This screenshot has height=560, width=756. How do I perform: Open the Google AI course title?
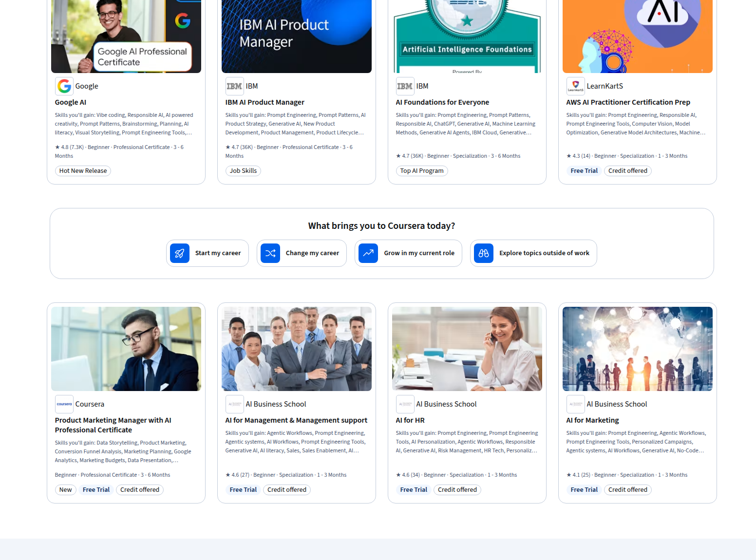[71, 102]
